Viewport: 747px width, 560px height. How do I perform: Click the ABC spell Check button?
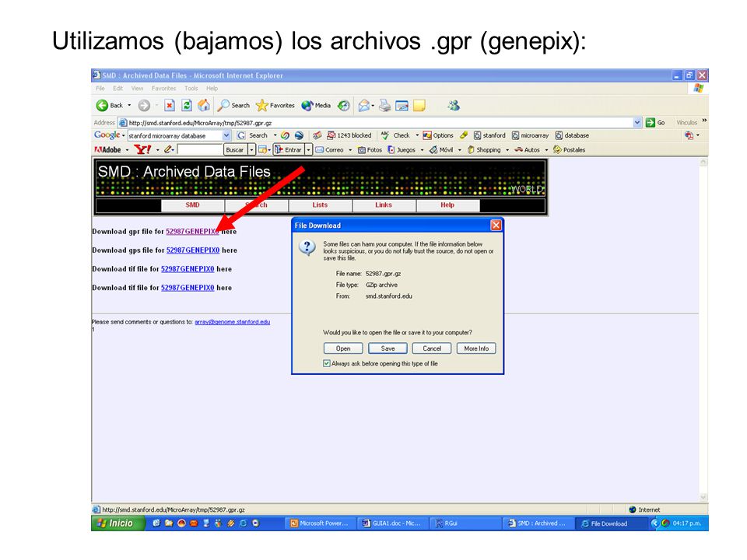(x=395, y=135)
